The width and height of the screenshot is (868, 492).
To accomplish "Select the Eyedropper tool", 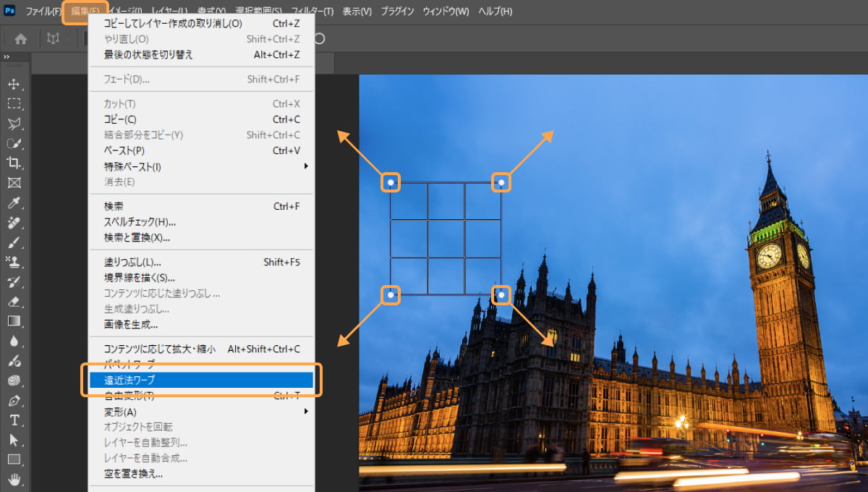I will point(14,203).
